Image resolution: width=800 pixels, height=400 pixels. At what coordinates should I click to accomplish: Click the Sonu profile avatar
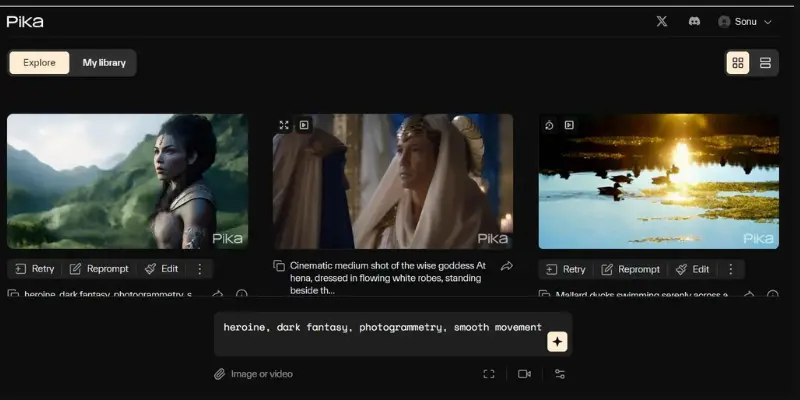point(724,21)
